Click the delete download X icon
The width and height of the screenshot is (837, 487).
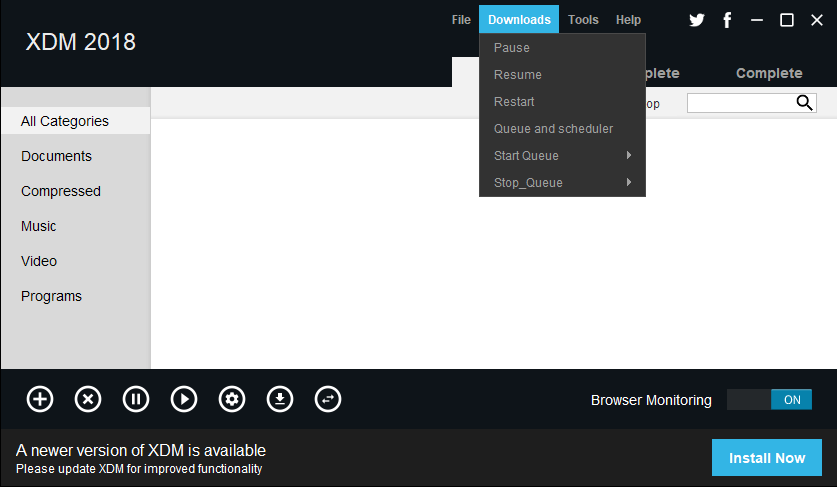(x=88, y=399)
